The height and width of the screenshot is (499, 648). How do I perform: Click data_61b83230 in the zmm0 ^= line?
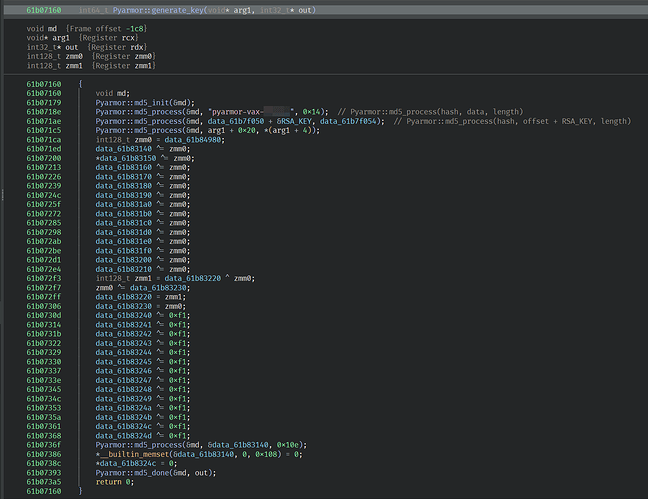pos(158,288)
